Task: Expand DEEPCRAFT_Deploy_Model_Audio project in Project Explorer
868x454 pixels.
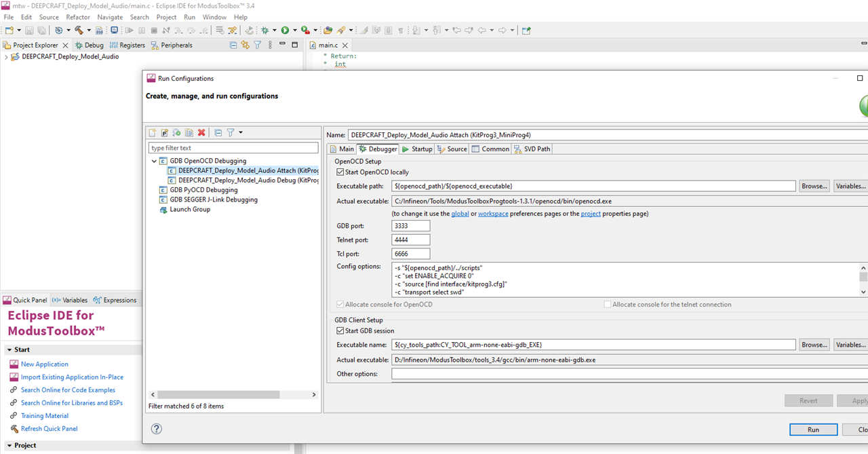Action: (x=6, y=56)
